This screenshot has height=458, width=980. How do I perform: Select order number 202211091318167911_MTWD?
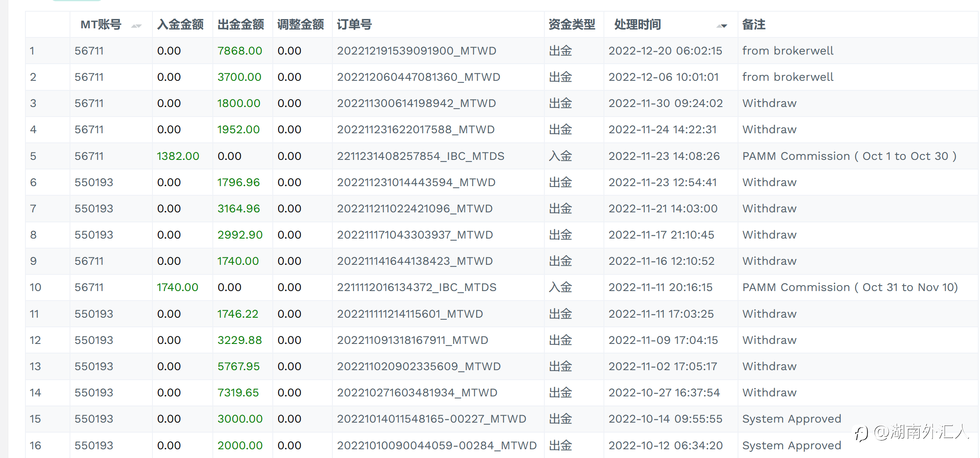(x=412, y=340)
